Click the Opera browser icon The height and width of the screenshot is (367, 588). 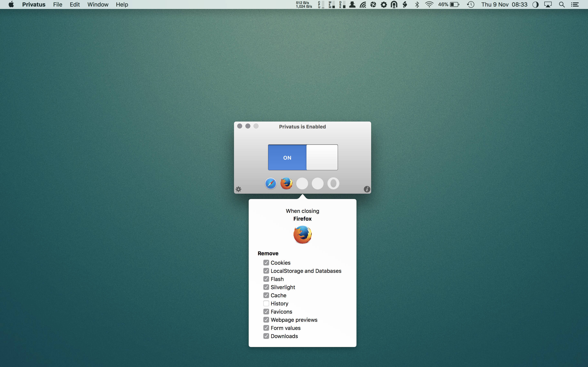click(333, 183)
